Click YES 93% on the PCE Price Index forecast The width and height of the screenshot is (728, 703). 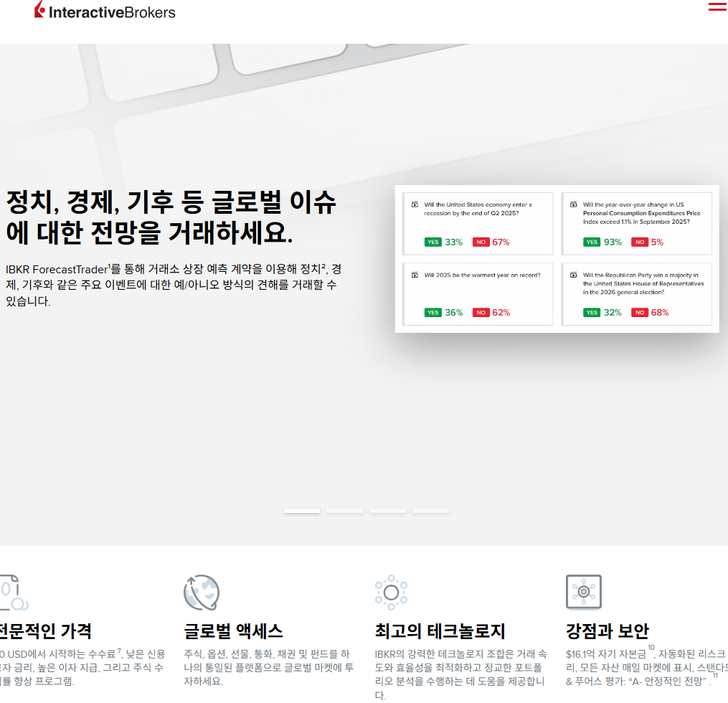click(602, 242)
